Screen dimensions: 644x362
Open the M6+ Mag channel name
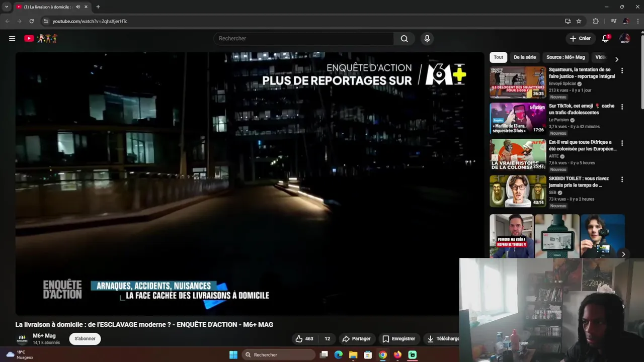pyautogui.click(x=44, y=336)
